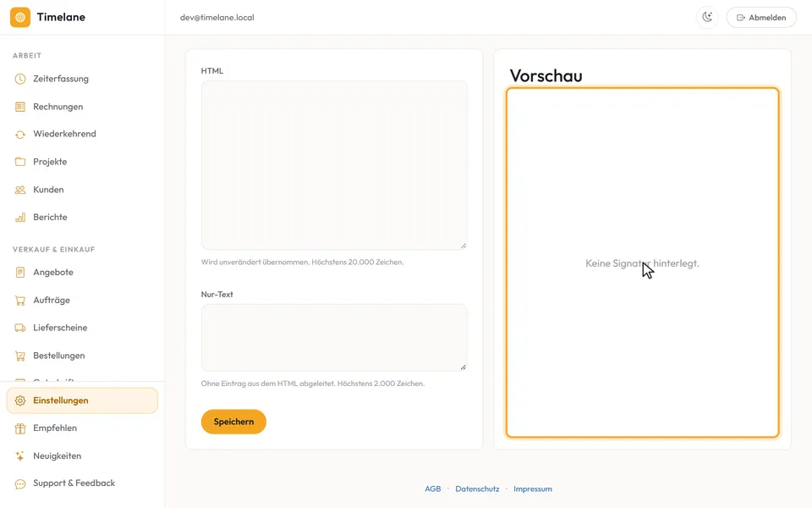
Task: Open the Projekte folder icon
Action: [20, 162]
